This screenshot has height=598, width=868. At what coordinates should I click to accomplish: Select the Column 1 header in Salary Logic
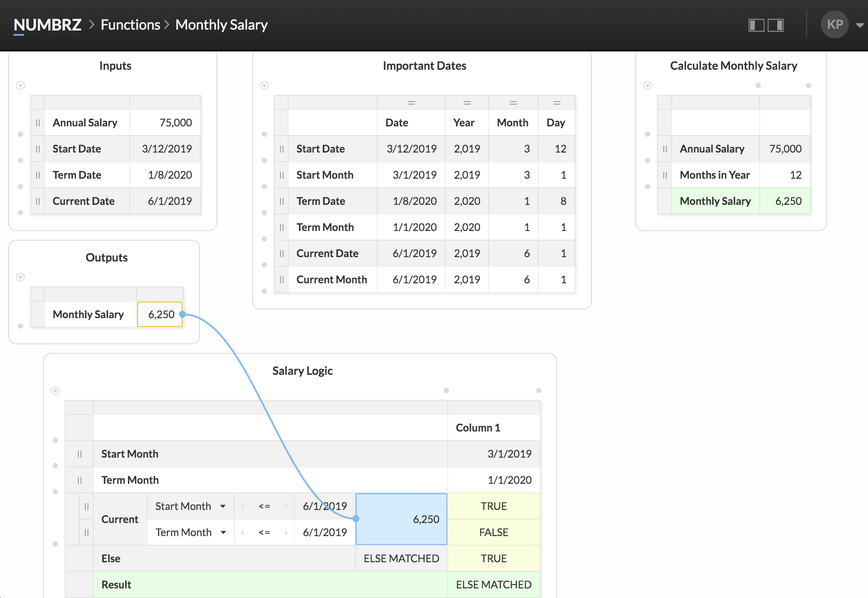(494, 428)
